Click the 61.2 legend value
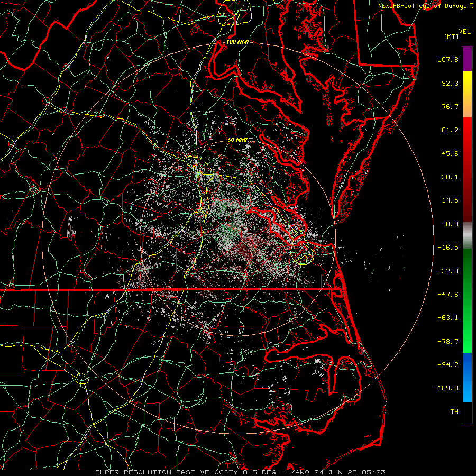This screenshot has height=476, width=476. pyautogui.click(x=450, y=130)
